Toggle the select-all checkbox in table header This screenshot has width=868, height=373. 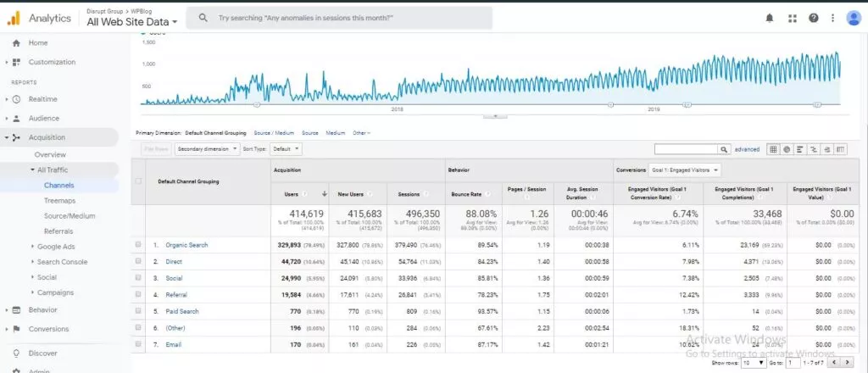point(138,181)
